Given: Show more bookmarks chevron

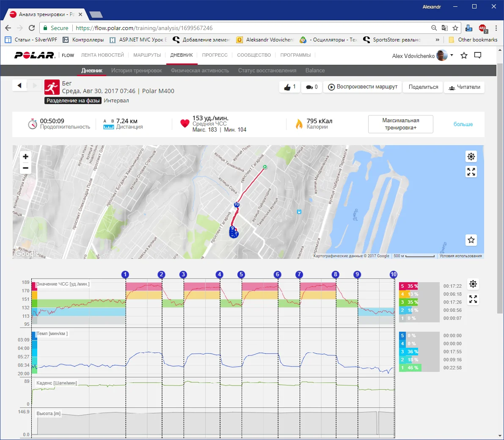Looking at the screenshot, I should pos(437,40).
